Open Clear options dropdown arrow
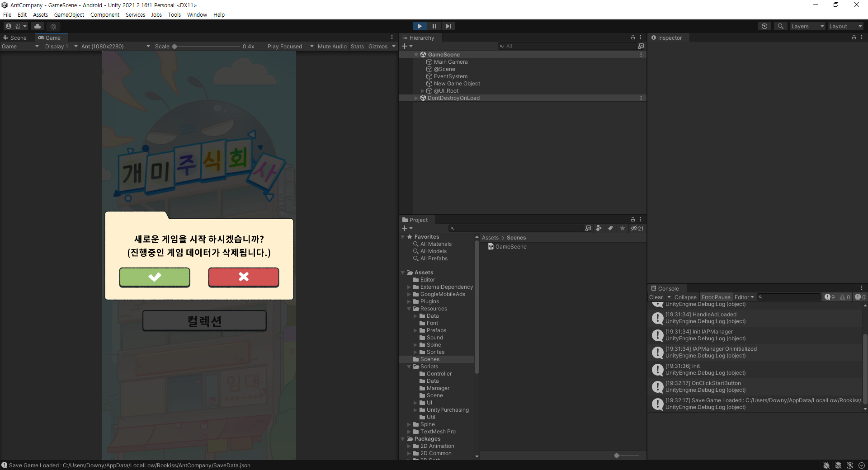Viewport: 868px width, 470px height. [669, 297]
